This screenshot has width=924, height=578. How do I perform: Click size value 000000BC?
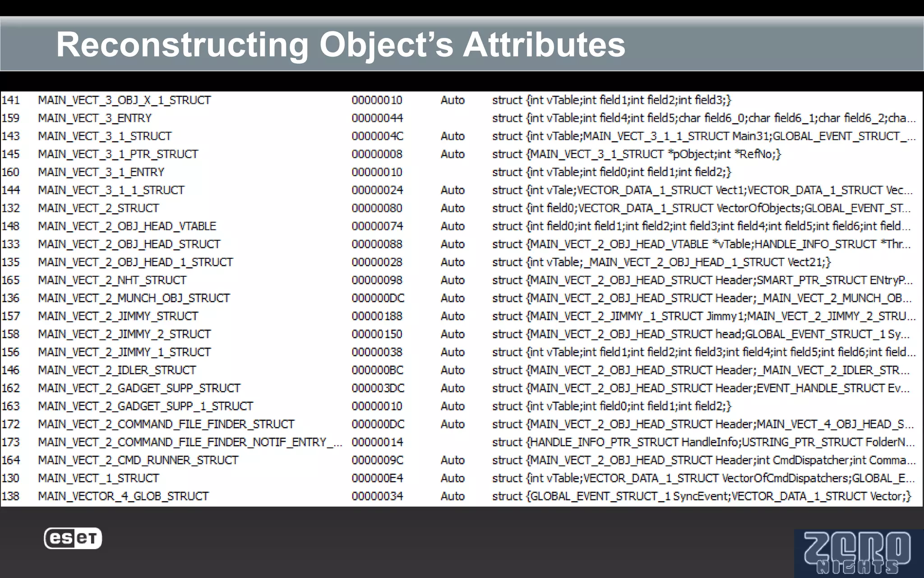click(378, 370)
